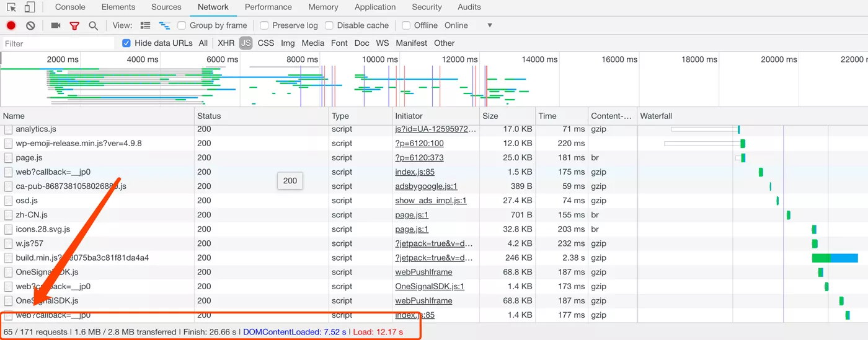Click the capture screenshots camera icon
Viewport: 868px width, 340px height.
click(56, 25)
